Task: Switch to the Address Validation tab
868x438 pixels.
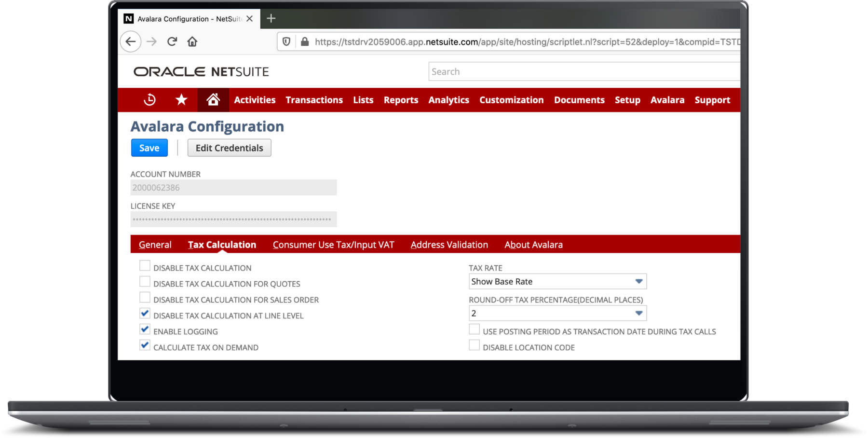Action: pyautogui.click(x=449, y=245)
